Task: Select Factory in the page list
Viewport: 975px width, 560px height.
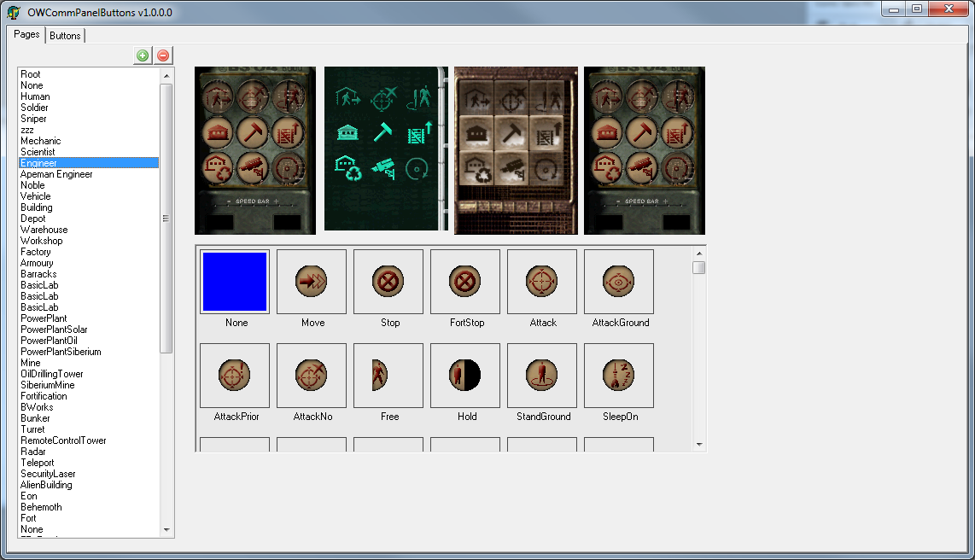Action: point(89,252)
